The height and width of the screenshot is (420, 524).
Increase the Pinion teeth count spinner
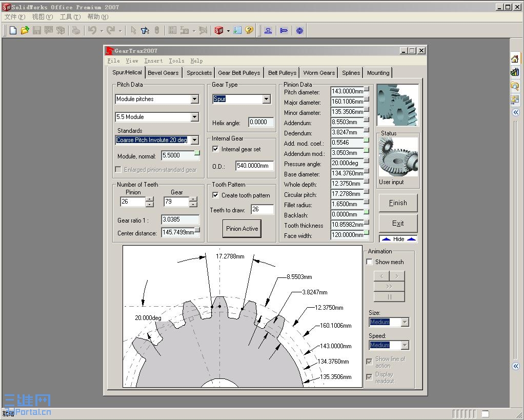(x=149, y=199)
